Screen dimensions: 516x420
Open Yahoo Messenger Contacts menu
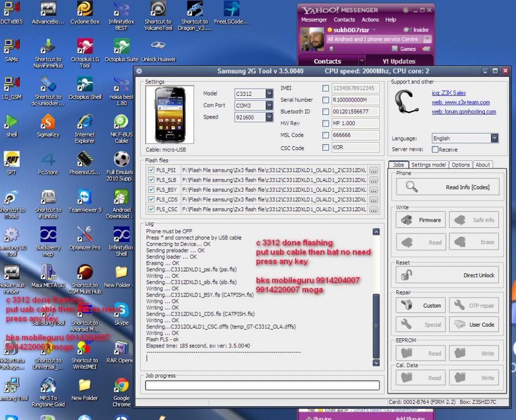pyautogui.click(x=344, y=20)
